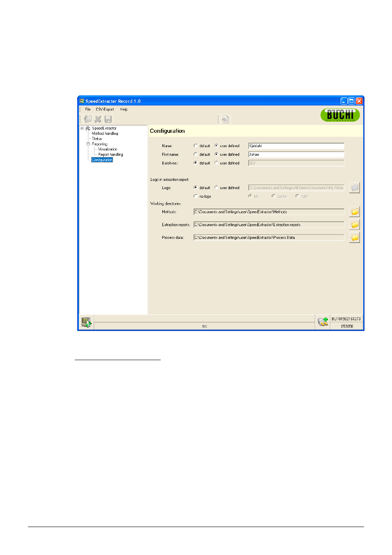Select Status in the tree
The width and height of the screenshot is (392, 555).
pos(97,139)
